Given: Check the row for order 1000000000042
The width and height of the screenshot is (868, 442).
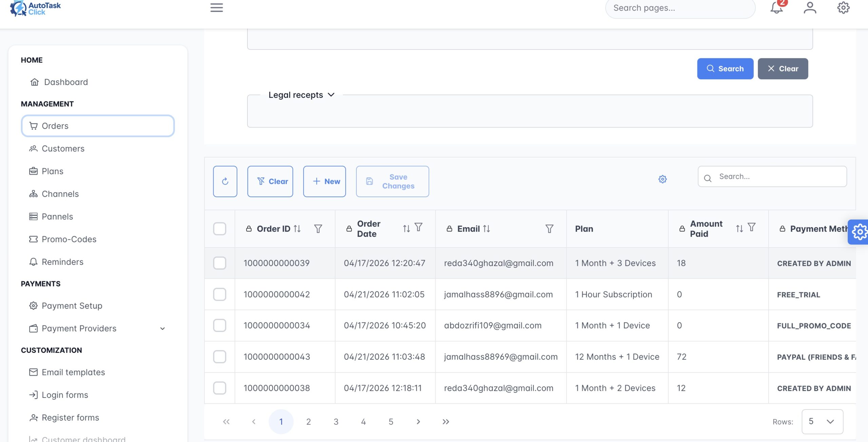Looking at the screenshot, I should coord(220,294).
